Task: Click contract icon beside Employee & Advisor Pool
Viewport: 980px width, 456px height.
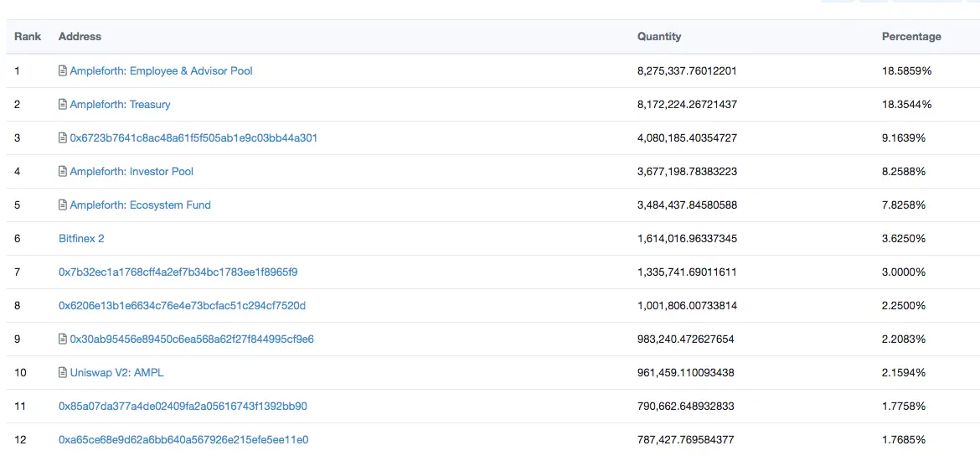Action: tap(63, 71)
